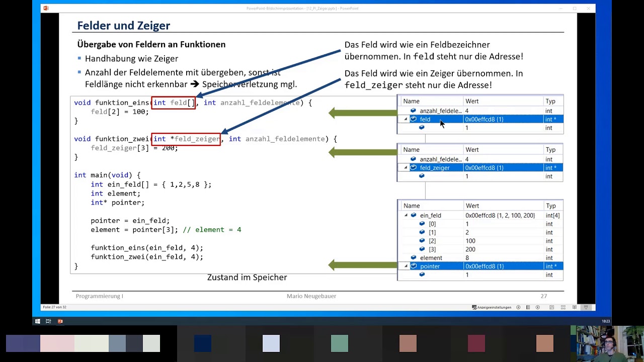
Task: Open the slide overview between navigation arrows
Action: tap(528, 307)
